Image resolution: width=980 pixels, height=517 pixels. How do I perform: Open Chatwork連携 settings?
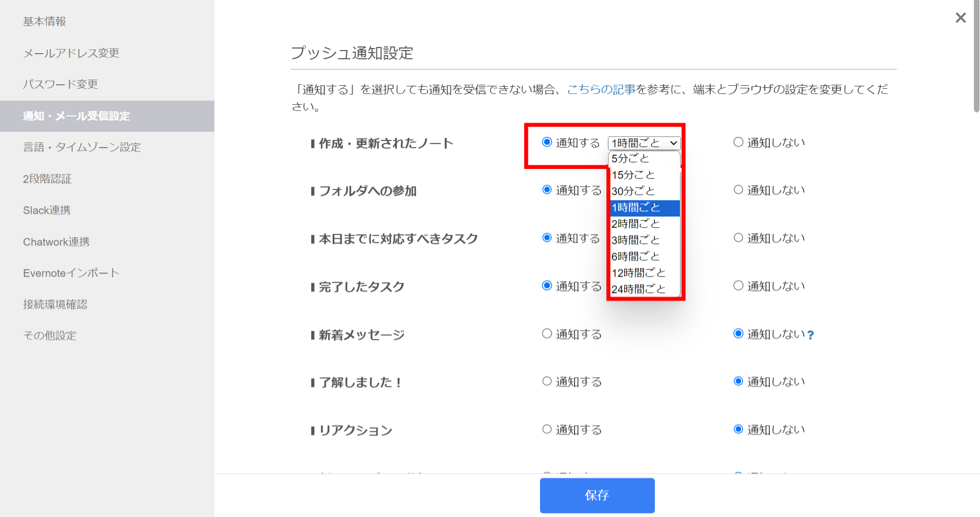(56, 241)
